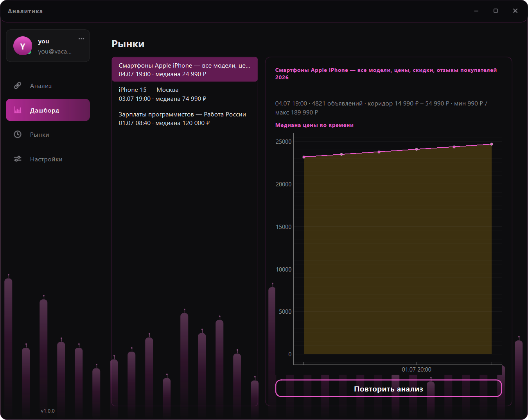Click the Y profile avatar
The height and width of the screenshot is (420, 528).
[x=23, y=46]
